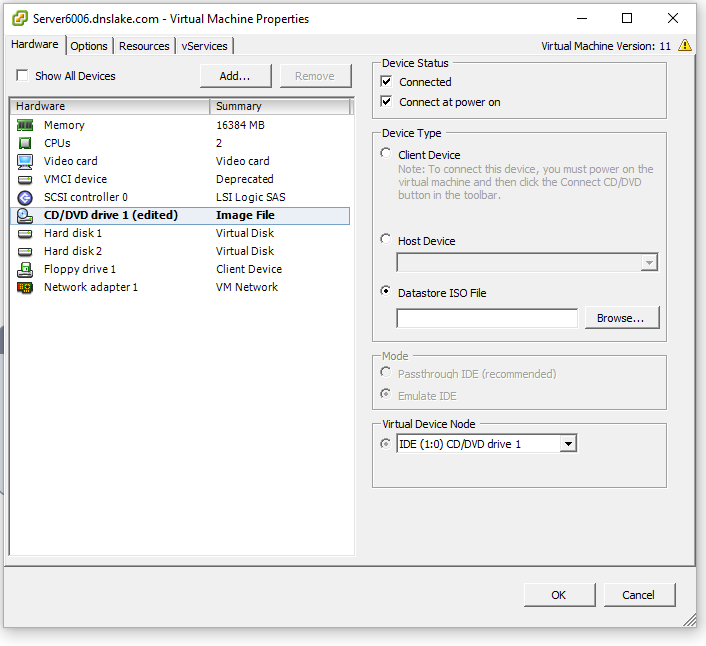
Task: Click the CPUs chip icon
Action: [25, 143]
